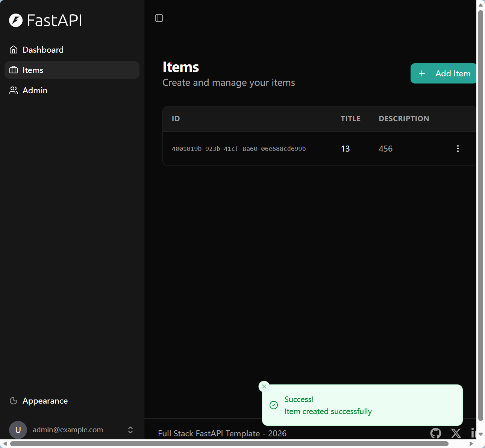Image resolution: width=485 pixels, height=448 pixels.
Task: Open the GitHub link in footer
Action: [435, 433]
